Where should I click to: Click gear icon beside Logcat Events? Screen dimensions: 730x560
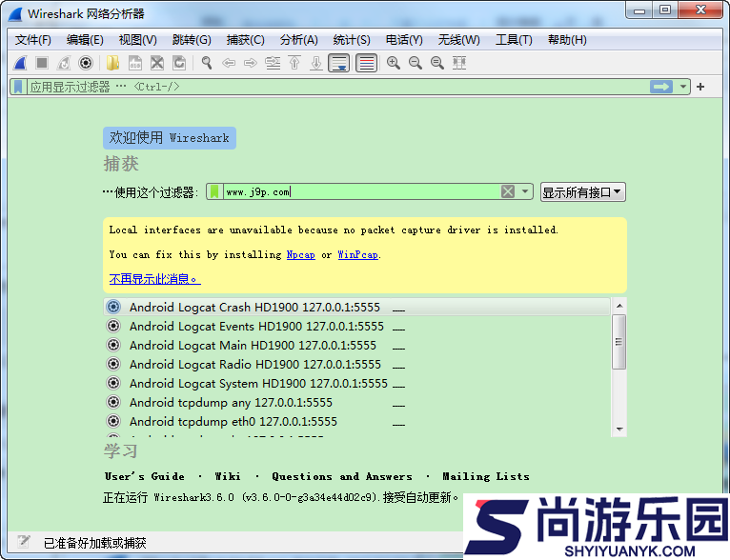pos(113,326)
